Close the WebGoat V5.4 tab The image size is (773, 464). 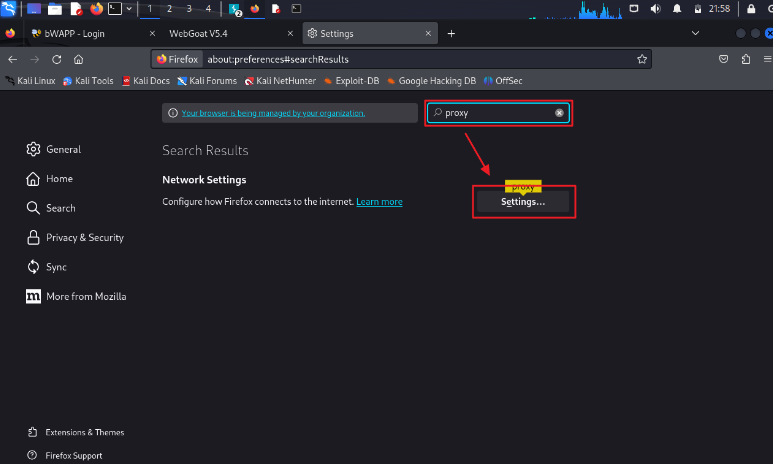click(x=290, y=34)
